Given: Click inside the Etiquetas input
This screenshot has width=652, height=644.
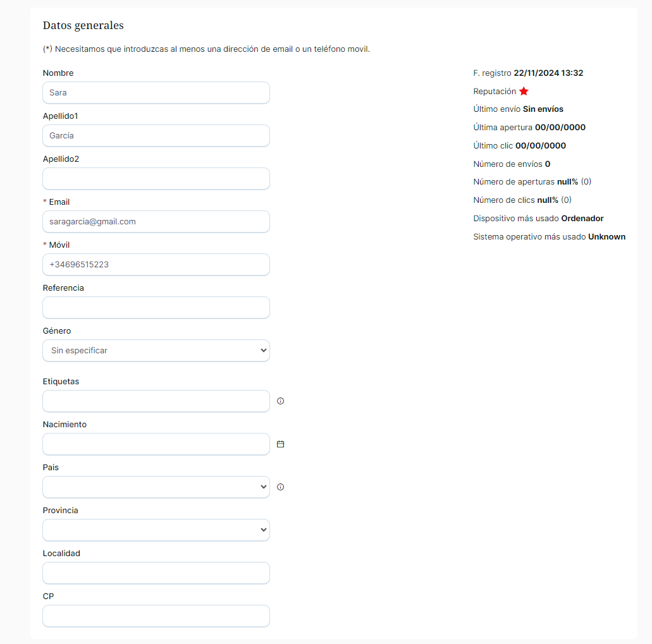Looking at the screenshot, I should (x=156, y=401).
